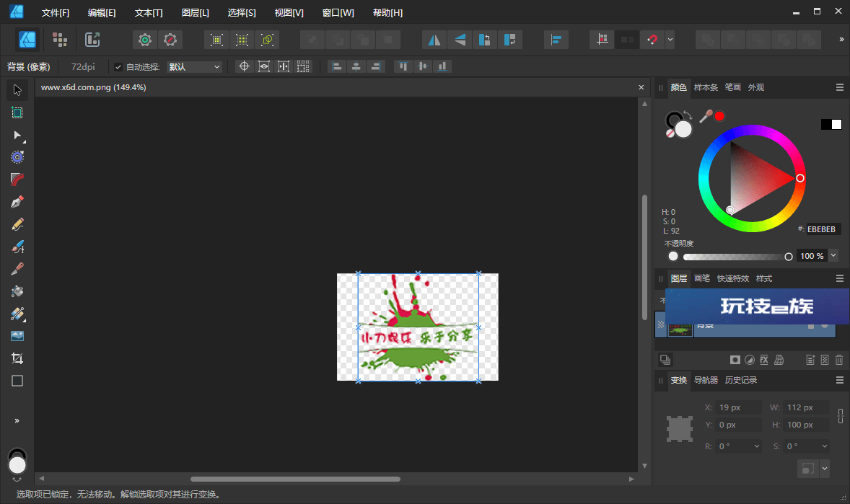Toggle Hide Selection While Dragging button
This screenshot has height=504, width=850.
pos(264,66)
